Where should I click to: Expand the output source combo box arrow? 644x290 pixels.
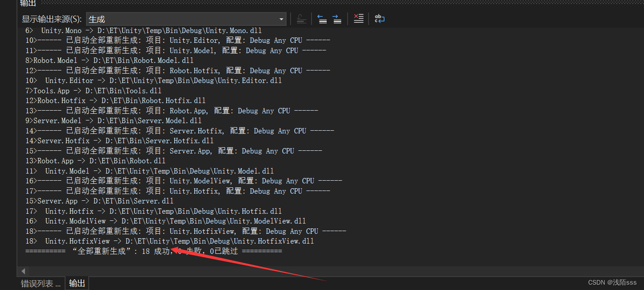(x=281, y=19)
